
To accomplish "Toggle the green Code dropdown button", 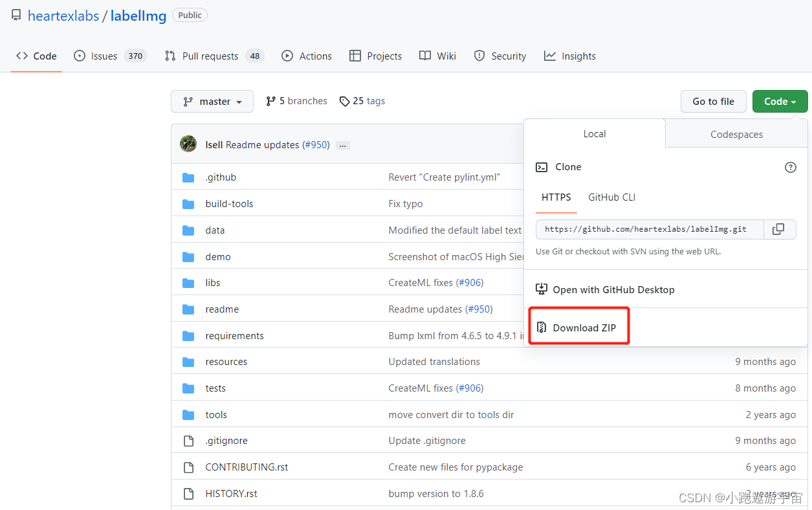I will click(x=780, y=102).
